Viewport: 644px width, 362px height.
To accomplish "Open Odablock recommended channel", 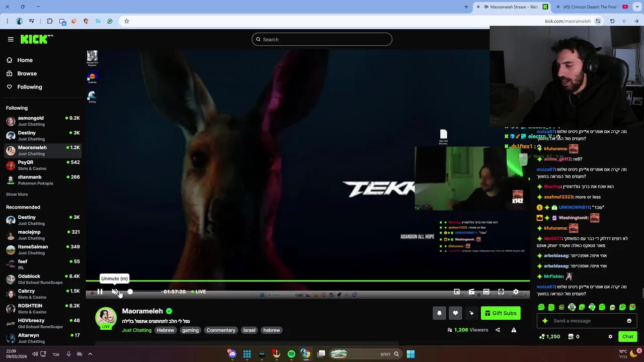I will click(42, 279).
